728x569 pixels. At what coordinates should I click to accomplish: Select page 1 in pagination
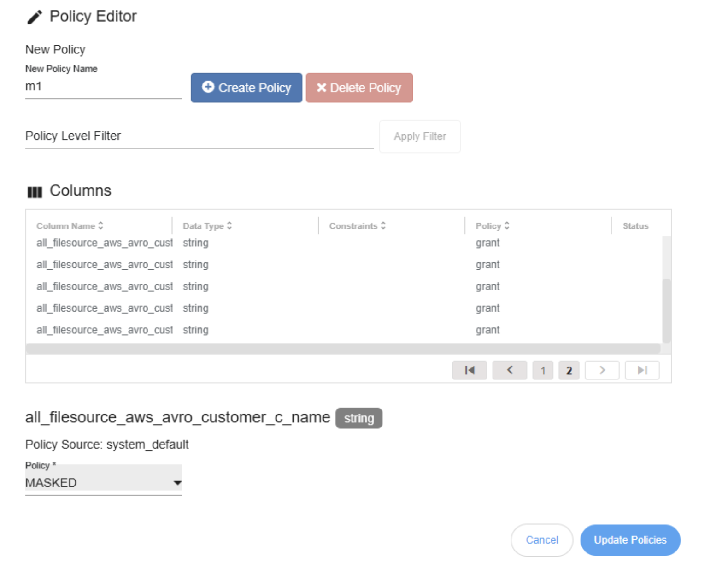coord(543,370)
